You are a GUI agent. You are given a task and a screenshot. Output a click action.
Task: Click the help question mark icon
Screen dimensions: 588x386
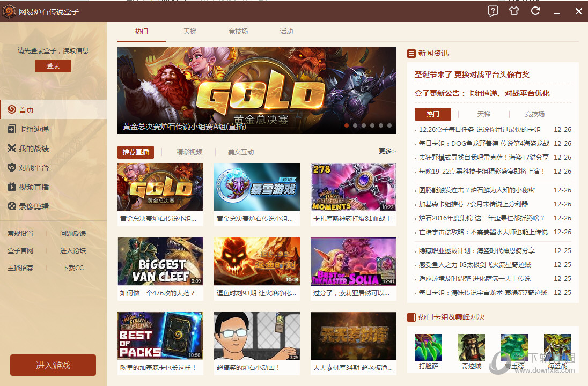click(x=493, y=11)
